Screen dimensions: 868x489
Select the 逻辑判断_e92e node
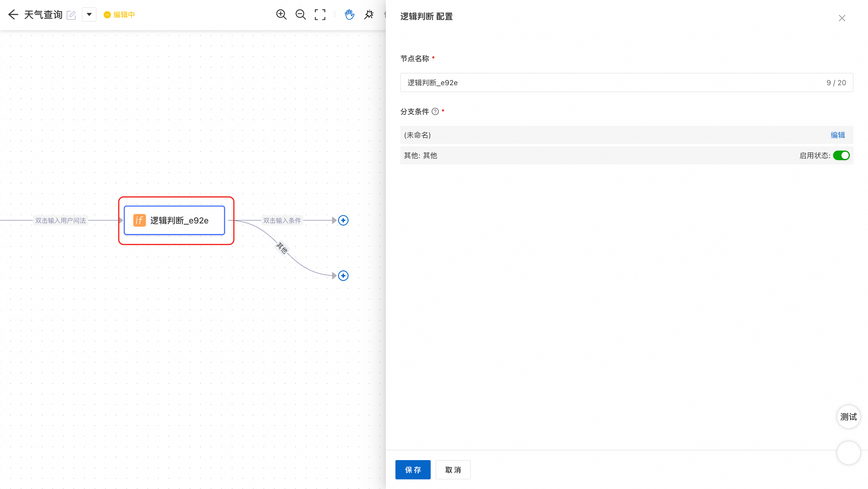(x=175, y=220)
